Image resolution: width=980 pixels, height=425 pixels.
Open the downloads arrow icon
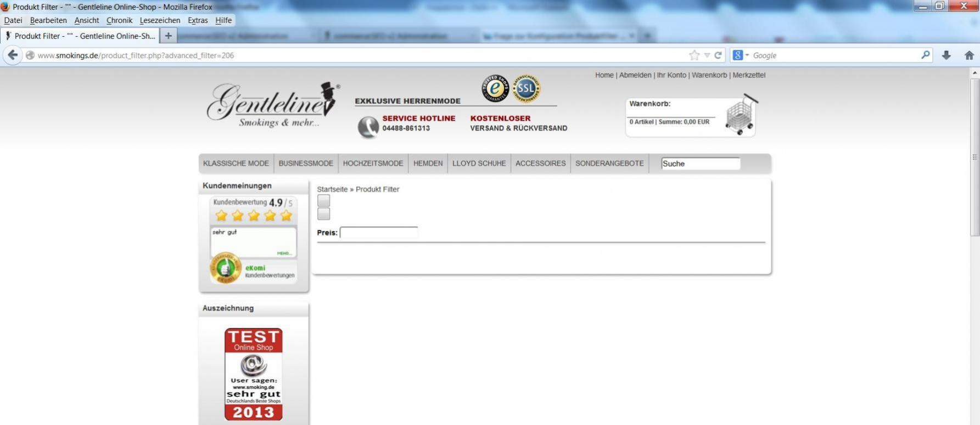(x=946, y=55)
